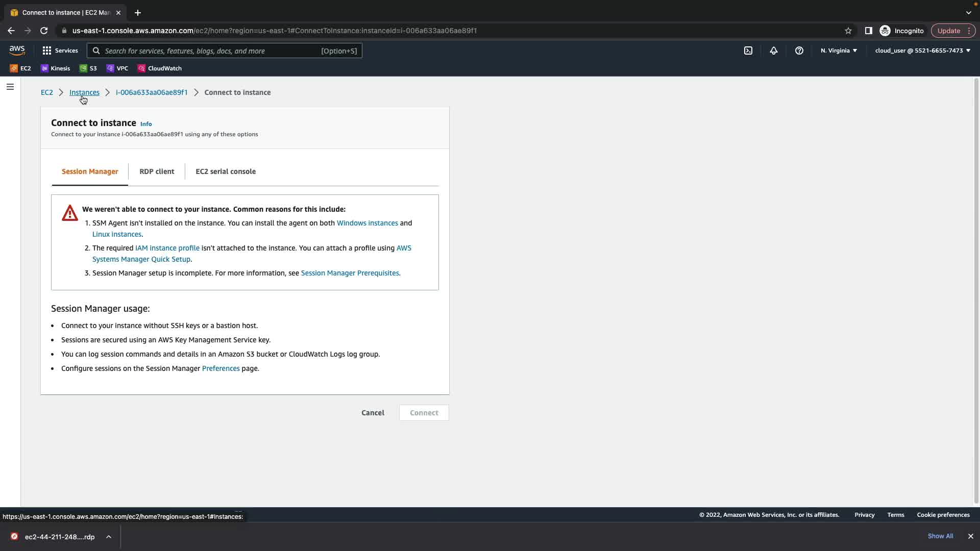Click the help question mark icon
Screen dimensions: 980x551
(799, 51)
